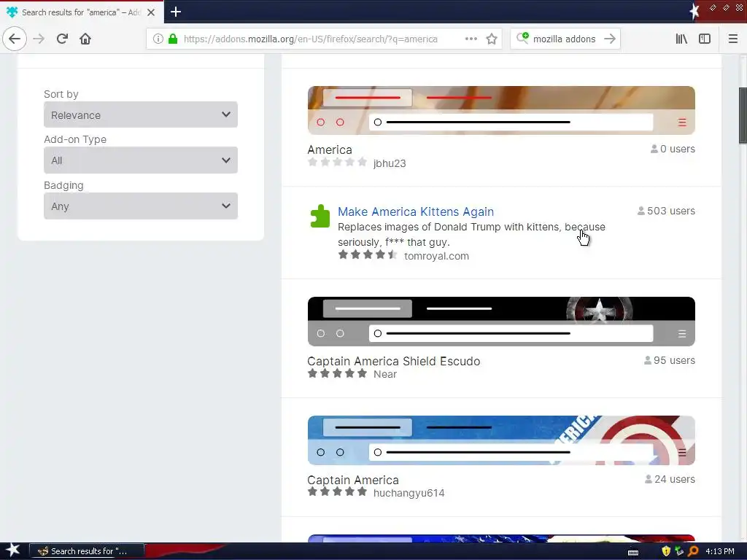This screenshot has width=747, height=560.
Task: Open the Firefox hamburger menu
Action: pos(732,39)
